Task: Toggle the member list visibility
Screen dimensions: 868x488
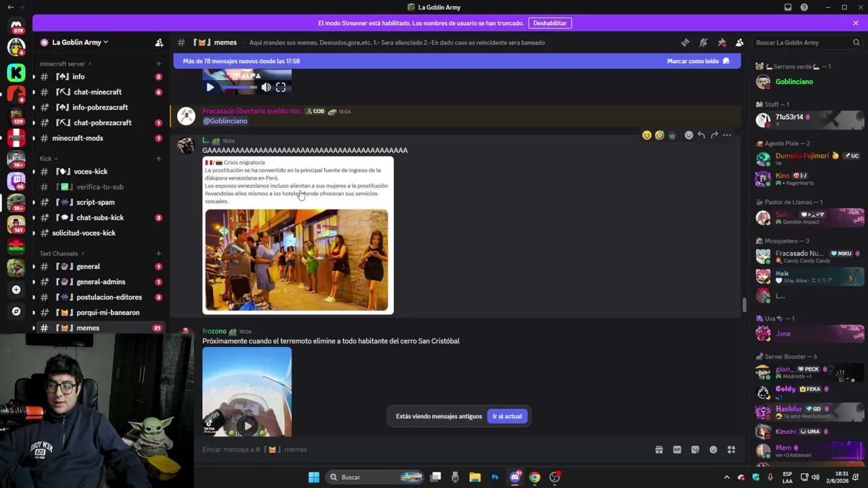Action: click(740, 43)
